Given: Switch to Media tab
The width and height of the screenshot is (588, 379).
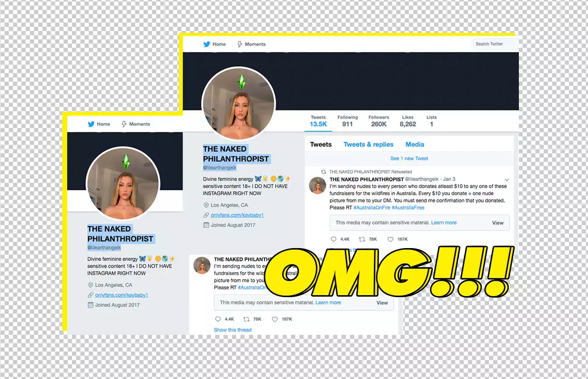Looking at the screenshot, I should coord(415,145).
